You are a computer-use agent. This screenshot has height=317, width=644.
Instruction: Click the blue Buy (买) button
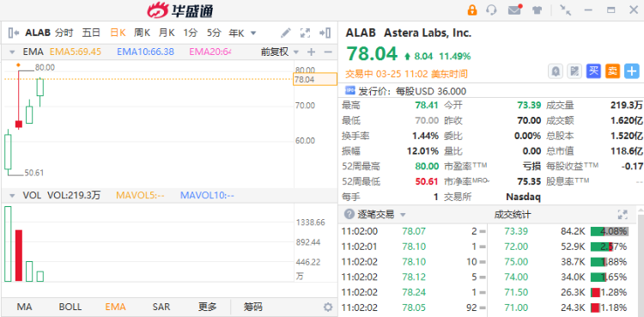593,71
